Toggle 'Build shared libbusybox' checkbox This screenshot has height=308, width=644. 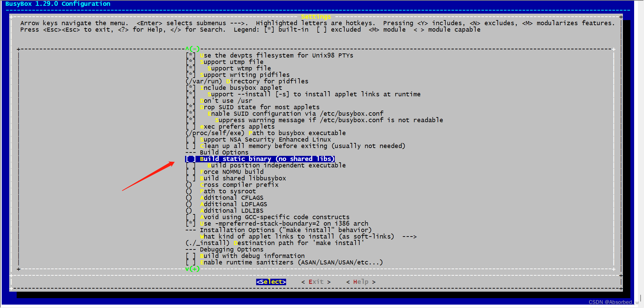[191, 178]
